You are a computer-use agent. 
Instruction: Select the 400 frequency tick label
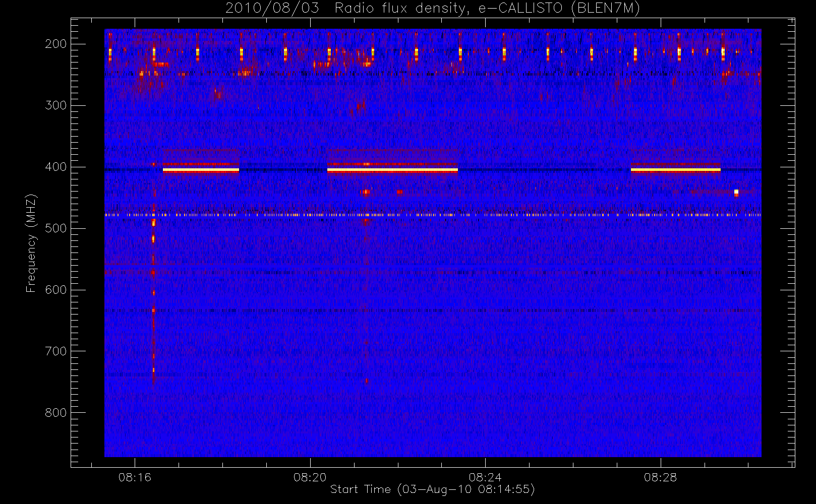point(56,167)
